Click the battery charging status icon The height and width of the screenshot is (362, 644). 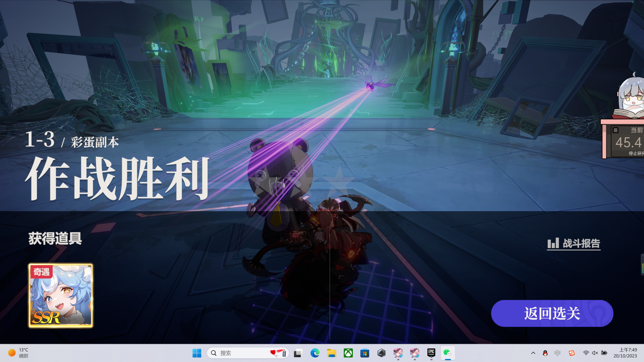[x=604, y=353]
